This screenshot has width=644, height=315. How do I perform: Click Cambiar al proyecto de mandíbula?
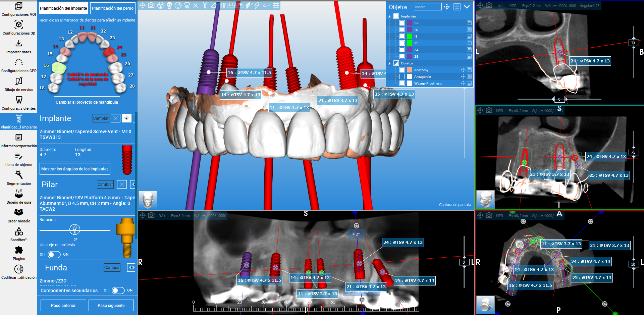click(87, 102)
